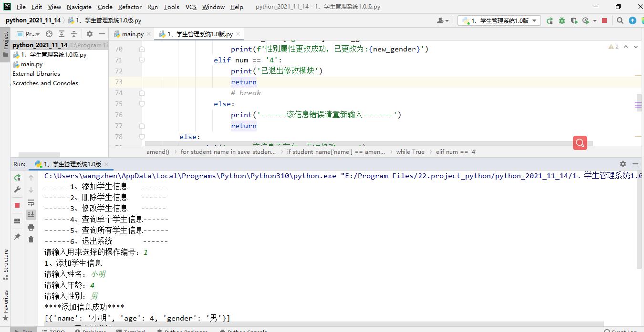
Task: Collapse code fold marker at line 75
Action: tap(142, 104)
